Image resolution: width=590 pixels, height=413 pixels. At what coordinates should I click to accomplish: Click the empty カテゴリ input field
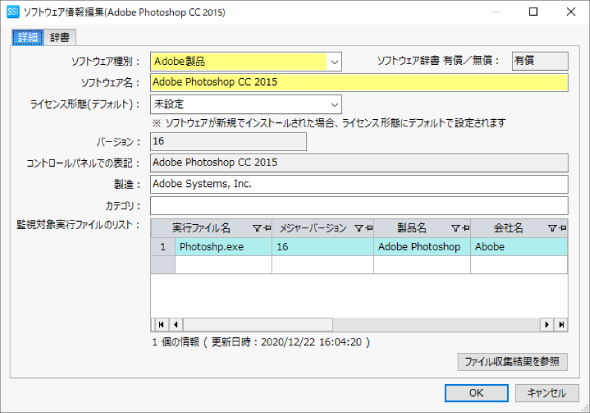[359, 206]
